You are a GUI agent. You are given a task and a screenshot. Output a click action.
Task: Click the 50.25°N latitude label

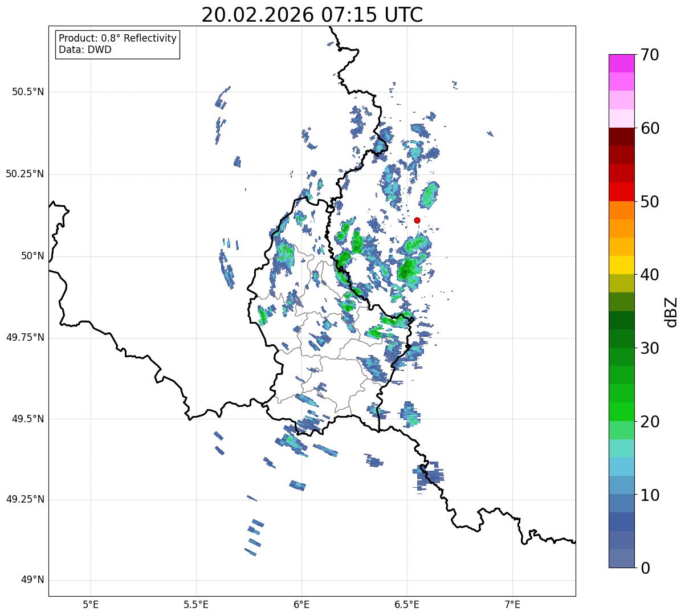25,174
